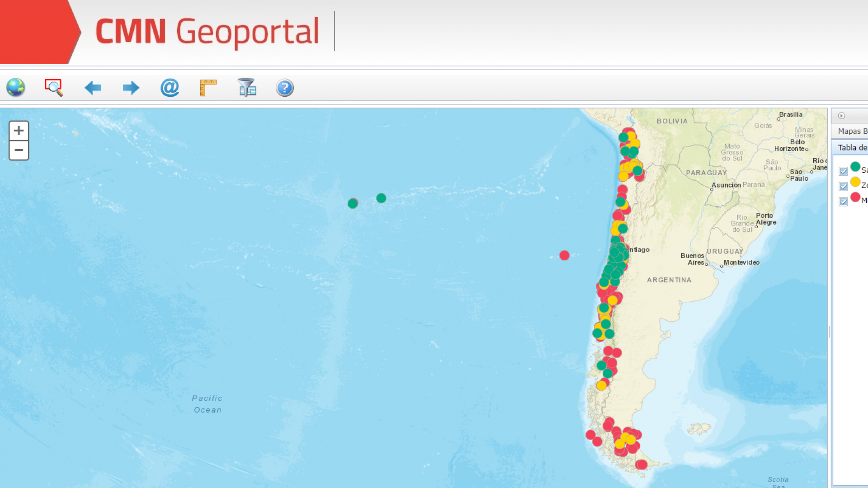Viewport: 868px width, 488px height.
Task: Uncheck the green Santuarios layer checkbox
Action: [x=844, y=171]
